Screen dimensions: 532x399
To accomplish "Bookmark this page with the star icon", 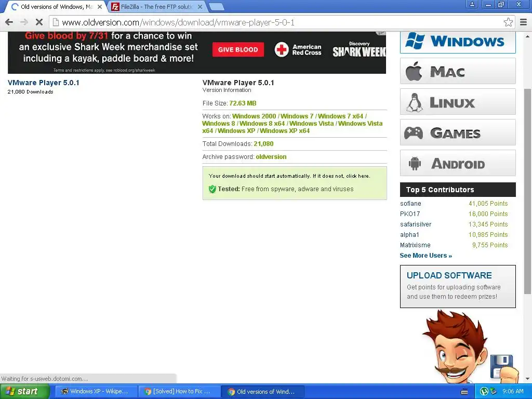I will coord(508,22).
